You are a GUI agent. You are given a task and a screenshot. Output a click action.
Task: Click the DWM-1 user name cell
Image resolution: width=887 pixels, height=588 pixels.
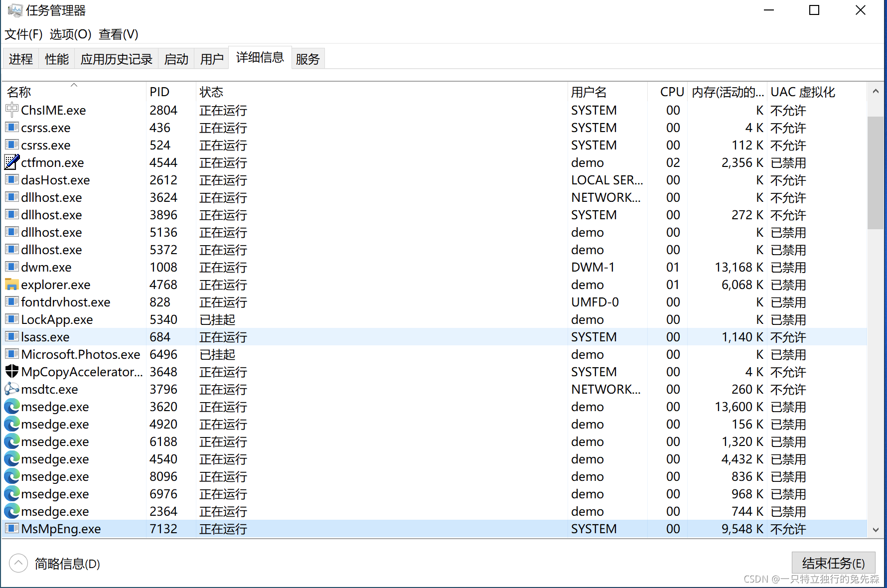593,267
